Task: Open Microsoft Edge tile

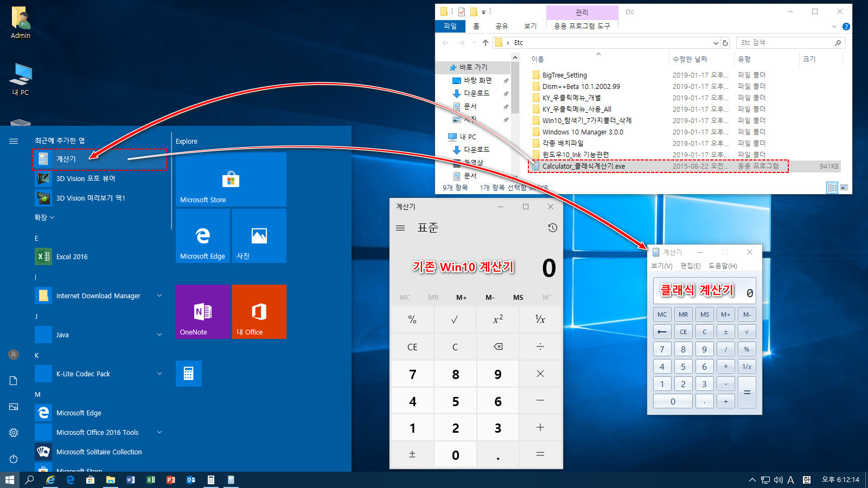Action: [x=203, y=236]
